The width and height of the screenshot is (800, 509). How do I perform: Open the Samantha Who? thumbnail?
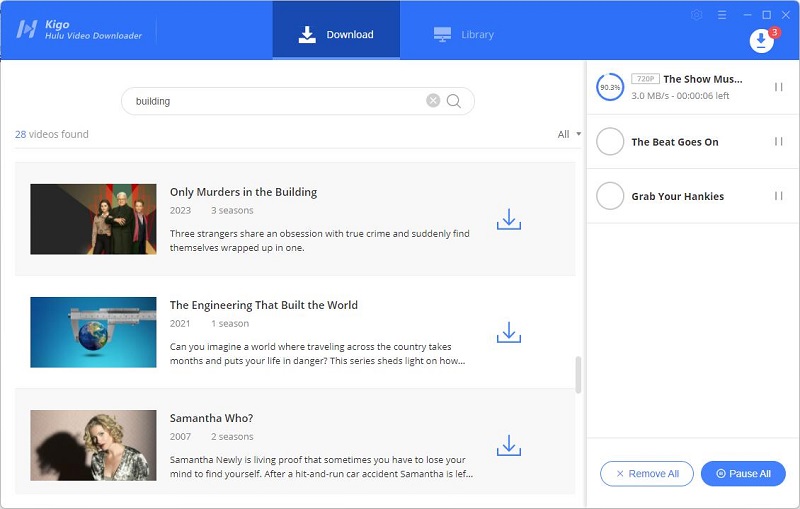pyautogui.click(x=93, y=446)
